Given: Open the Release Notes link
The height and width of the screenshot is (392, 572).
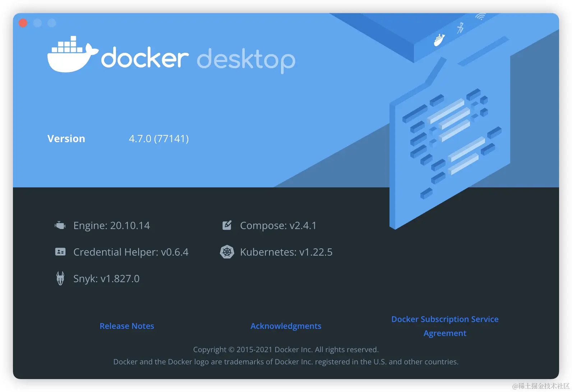Looking at the screenshot, I should (x=127, y=326).
